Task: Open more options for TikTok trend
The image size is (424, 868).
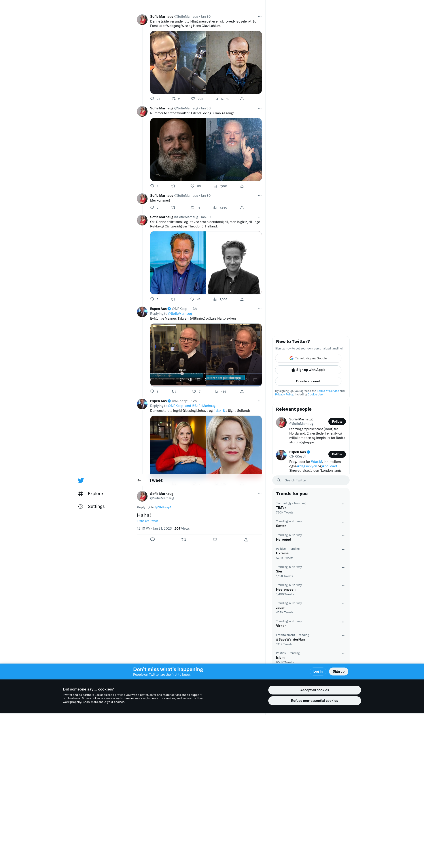Action: [344, 504]
